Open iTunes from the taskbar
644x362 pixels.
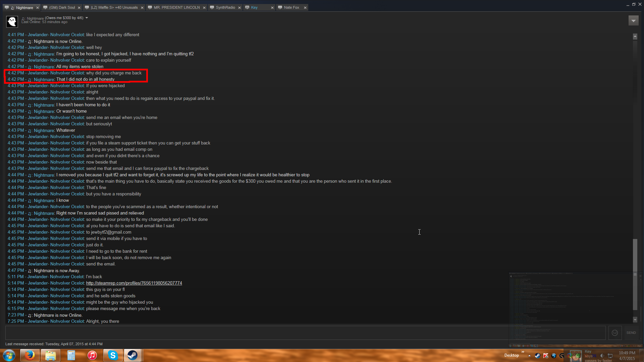tap(92, 355)
